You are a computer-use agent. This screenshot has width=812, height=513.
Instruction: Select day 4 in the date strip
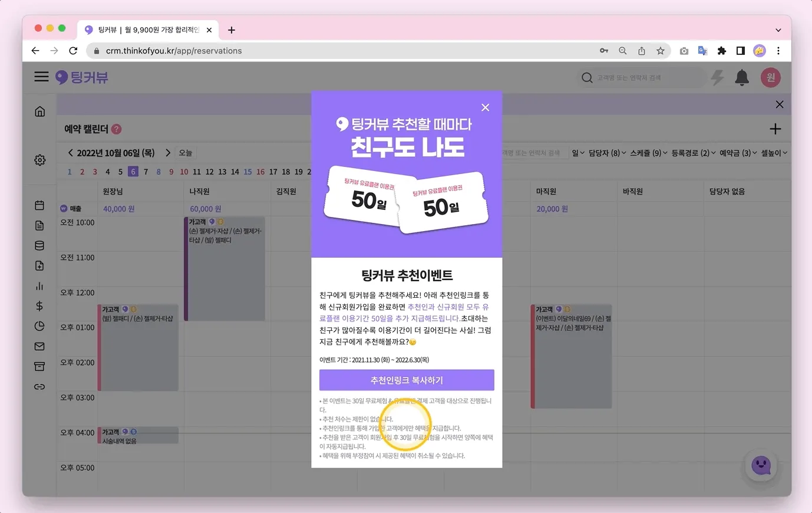(108, 172)
